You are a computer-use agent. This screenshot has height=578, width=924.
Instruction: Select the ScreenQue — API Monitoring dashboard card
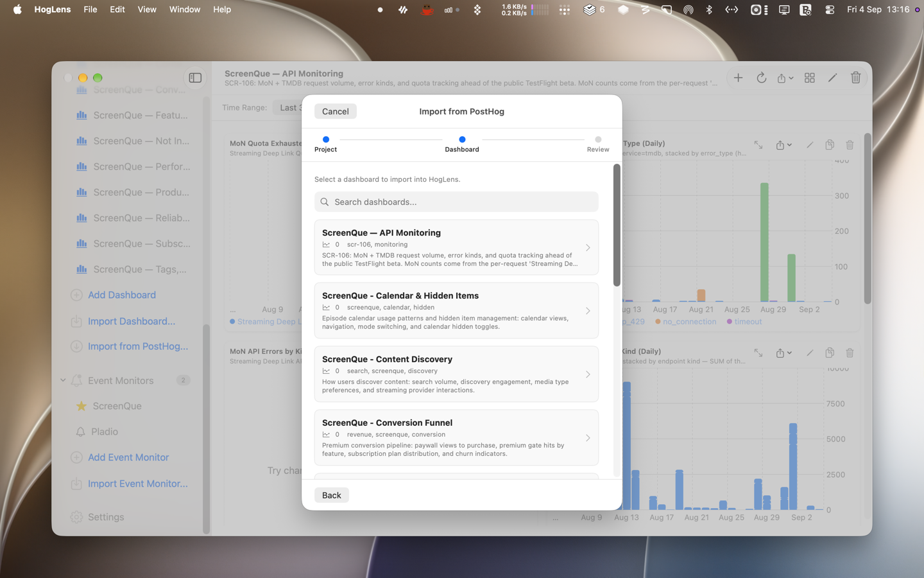[x=456, y=247]
